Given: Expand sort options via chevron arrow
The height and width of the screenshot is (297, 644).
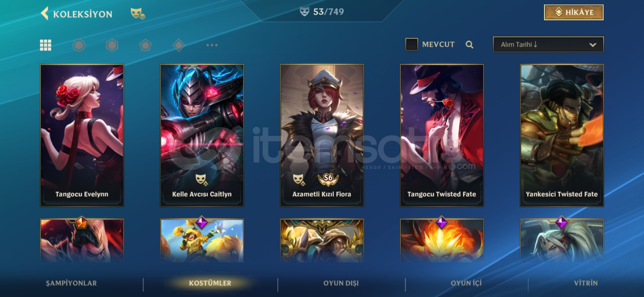Looking at the screenshot, I should point(593,45).
